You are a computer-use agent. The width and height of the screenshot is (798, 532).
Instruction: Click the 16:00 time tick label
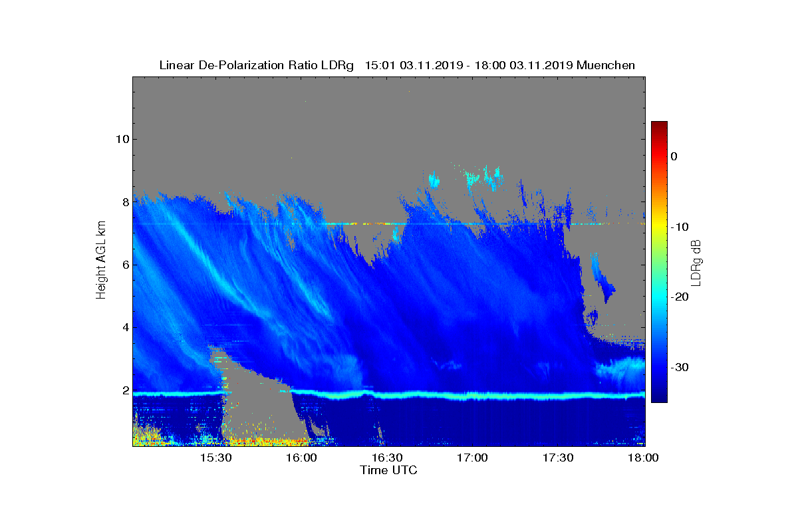pyautogui.click(x=301, y=458)
